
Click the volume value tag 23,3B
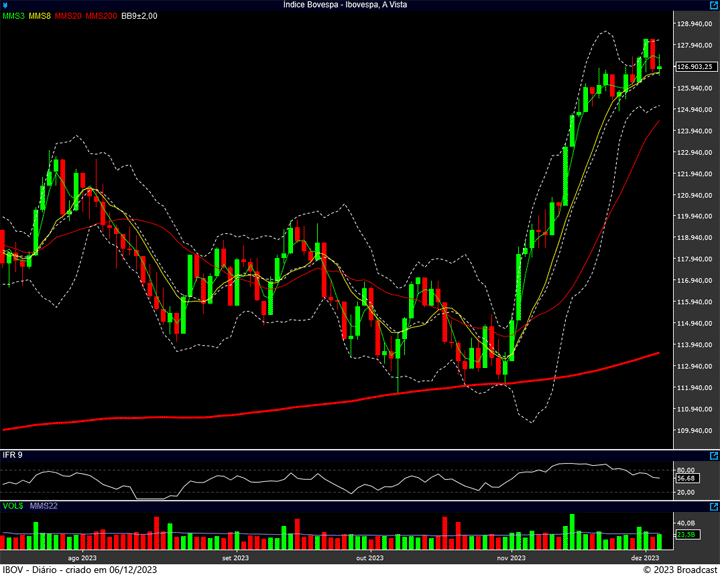tap(686, 535)
